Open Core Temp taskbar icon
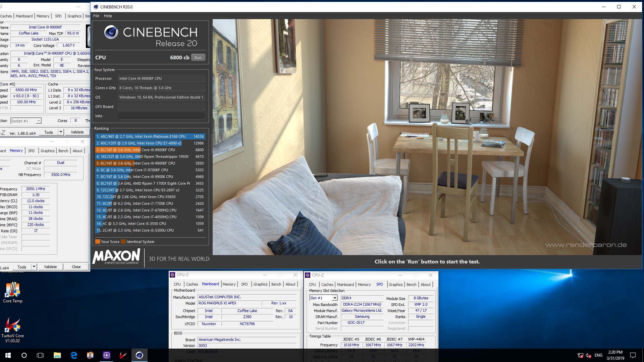The image size is (644, 362). (90, 355)
